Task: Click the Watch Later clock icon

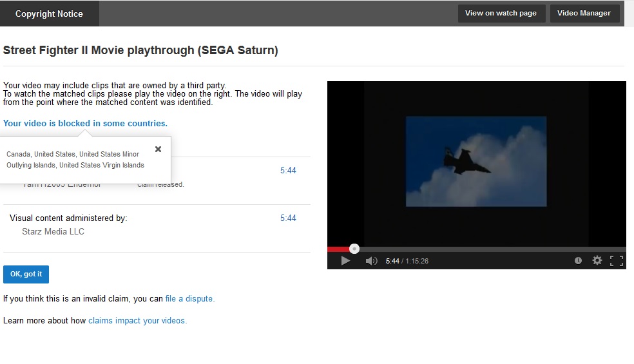Action: 578,260
